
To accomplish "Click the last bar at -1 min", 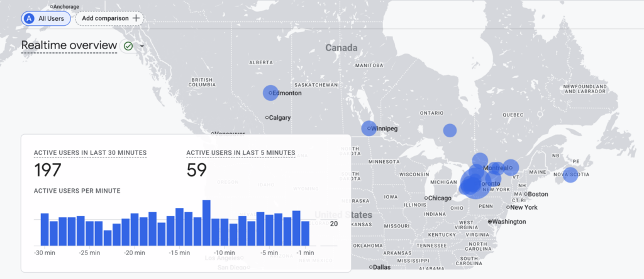I will tap(305, 233).
